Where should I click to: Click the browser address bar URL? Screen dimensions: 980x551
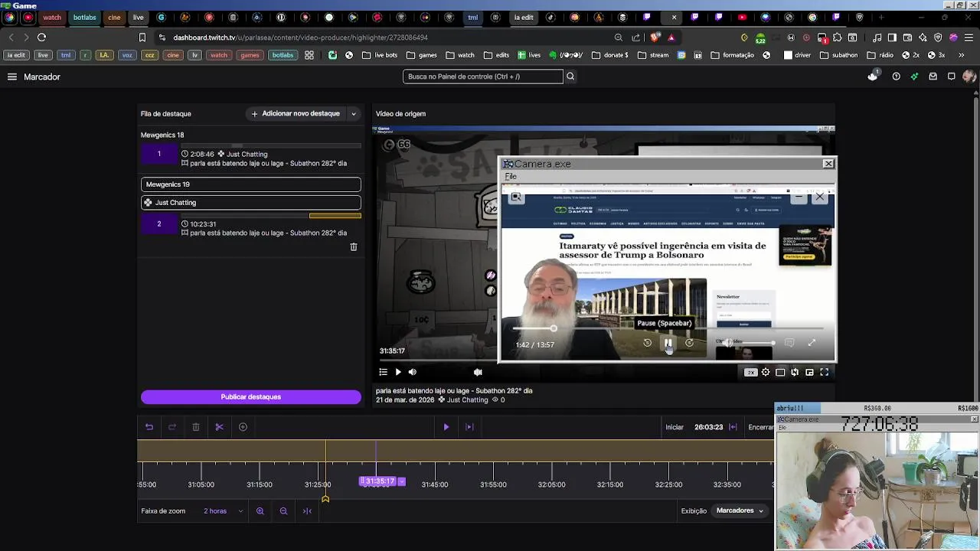(300, 37)
